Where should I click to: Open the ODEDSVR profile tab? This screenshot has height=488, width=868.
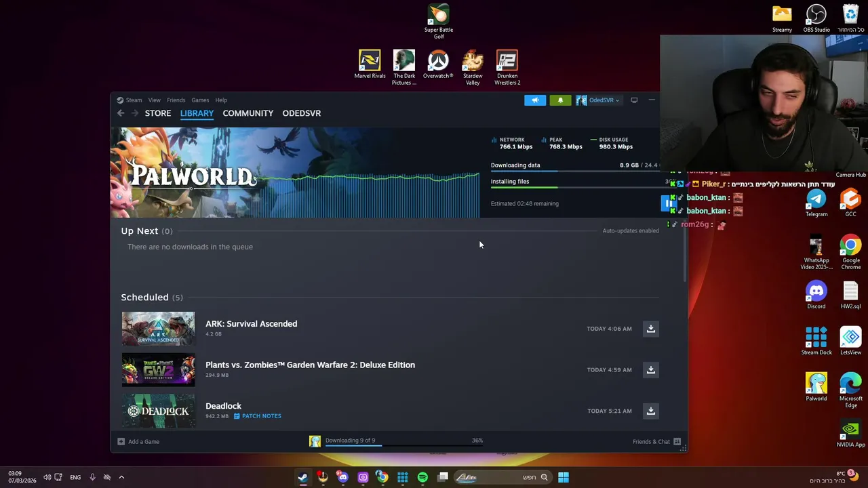(x=302, y=113)
